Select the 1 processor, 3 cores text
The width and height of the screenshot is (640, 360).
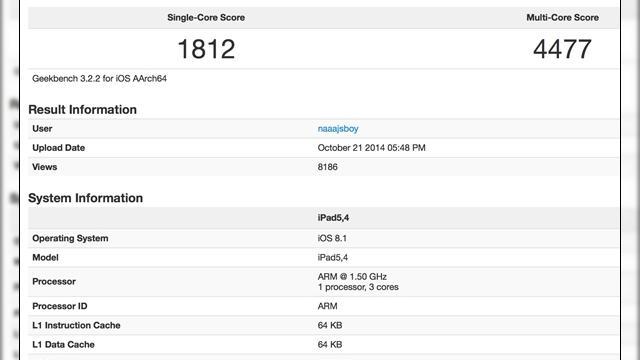tap(358, 287)
